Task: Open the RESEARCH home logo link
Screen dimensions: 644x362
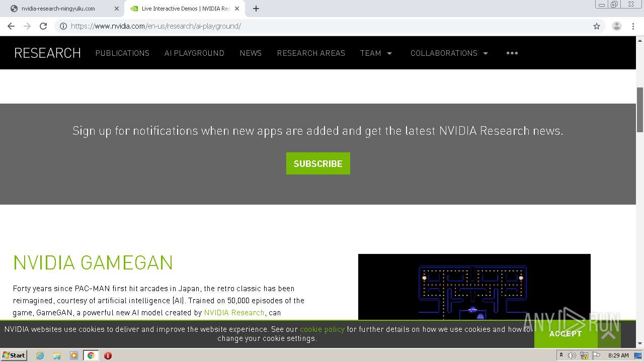Action: coord(47,53)
